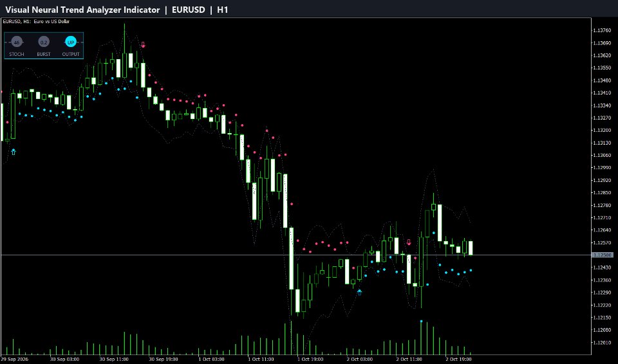Image resolution: width=618 pixels, height=364 pixels.
Task: Click the cyan dot atop the tallest 2 Oct volume bar
Action: pyautogui.click(x=421, y=322)
